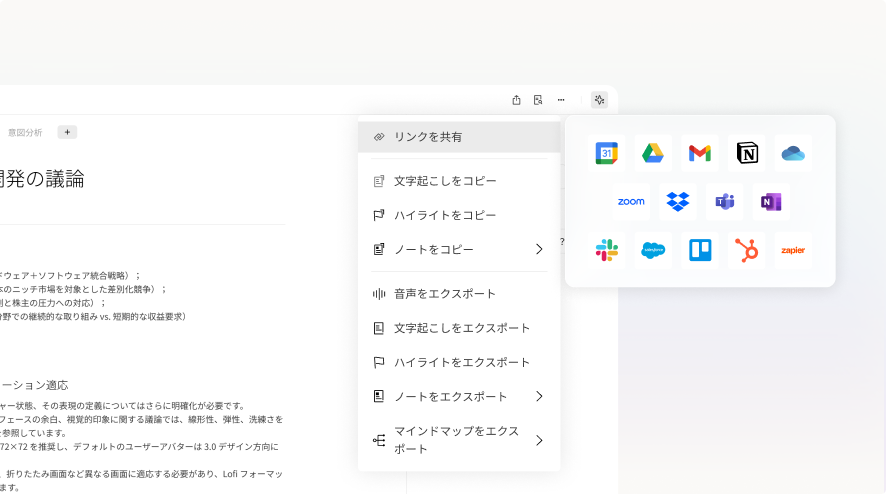Open the HubSpot integration

(747, 250)
